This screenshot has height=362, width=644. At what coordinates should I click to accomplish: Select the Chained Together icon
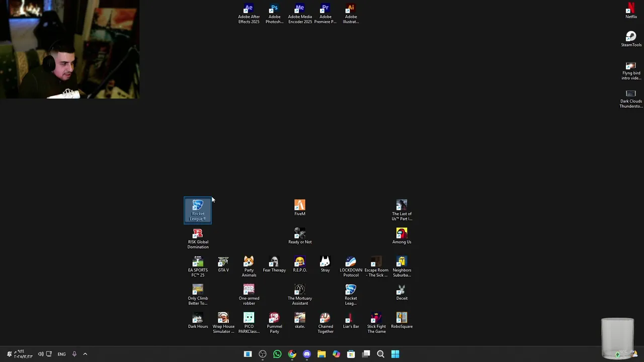(x=325, y=323)
